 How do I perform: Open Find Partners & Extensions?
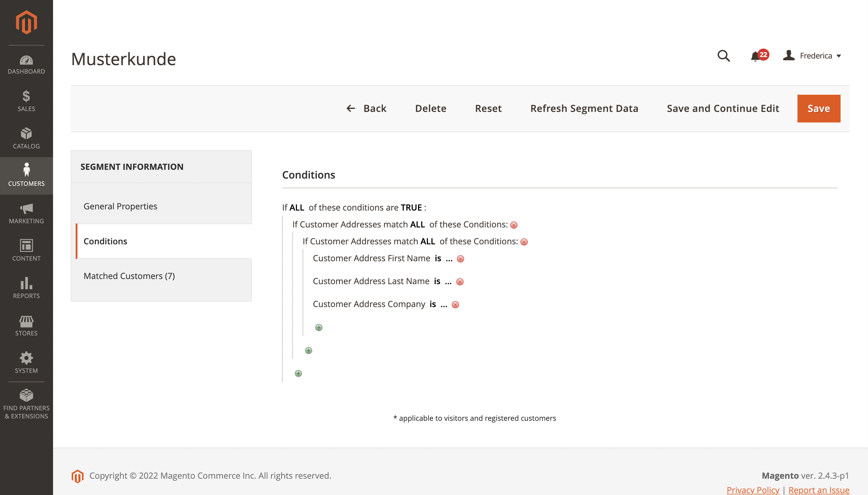[x=27, y=404]
